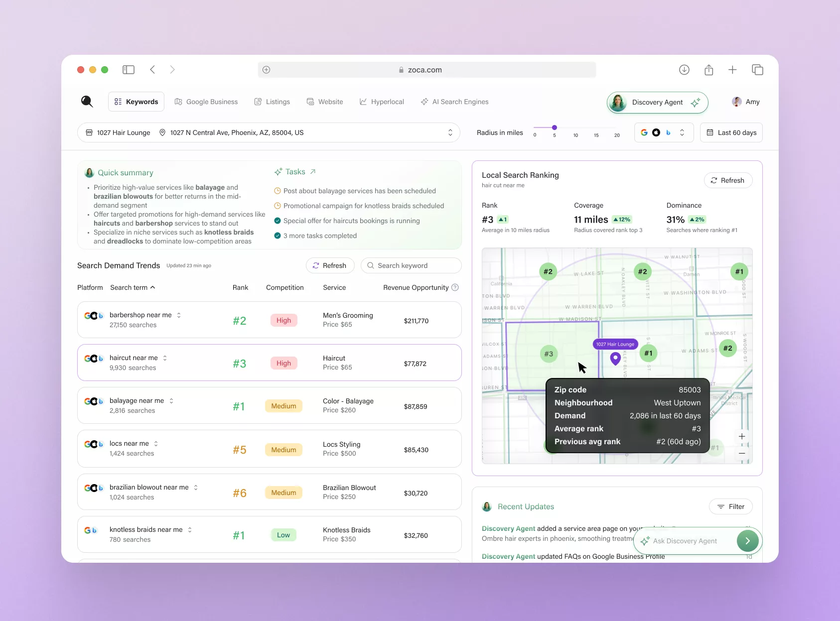
Task: Click the browser share icon
Action: coord(708,70)
